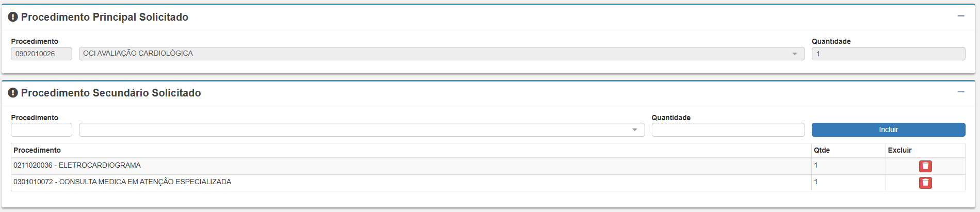Image resolution: width=980 pixels, height=212 pixels.
Task: Focus the main Quantidade field showing 1
Action: [x=888, y=54]
